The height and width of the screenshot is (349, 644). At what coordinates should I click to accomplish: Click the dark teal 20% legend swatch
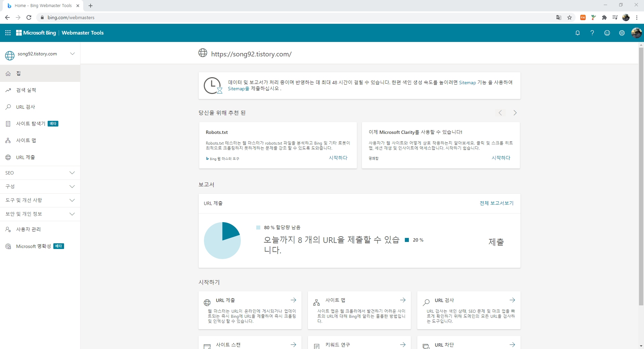click(407, 240)
